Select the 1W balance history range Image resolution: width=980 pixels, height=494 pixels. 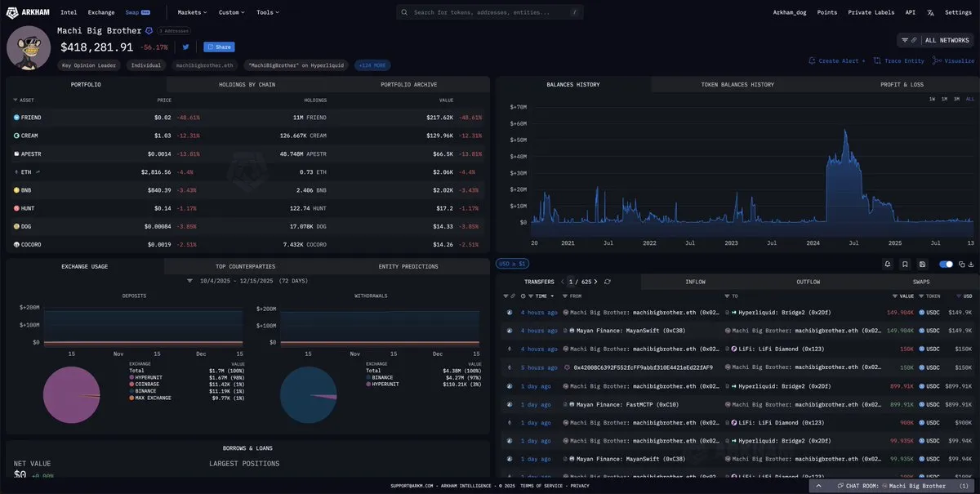[932, 99]
